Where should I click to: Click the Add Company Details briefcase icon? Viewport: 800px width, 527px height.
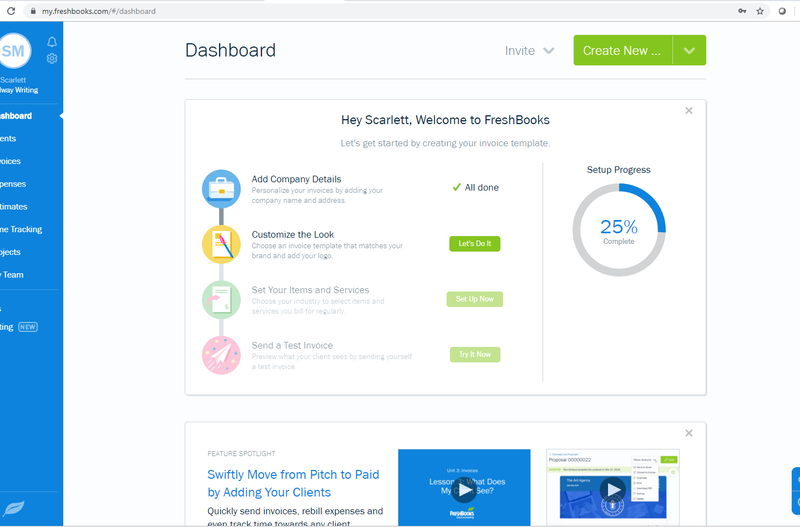221,189
